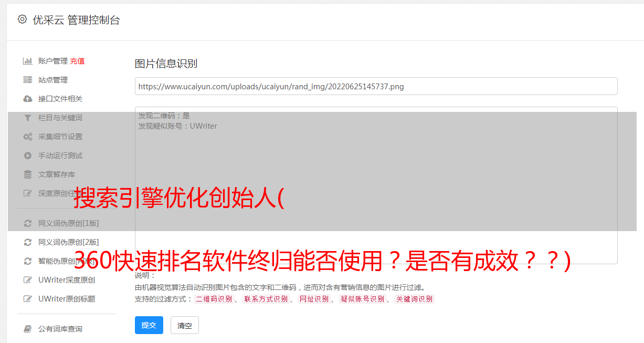The width and height of the screenshot is (644, 343).
Task: Click the 图片信息识别 heading
Action: tap(166, 64)
